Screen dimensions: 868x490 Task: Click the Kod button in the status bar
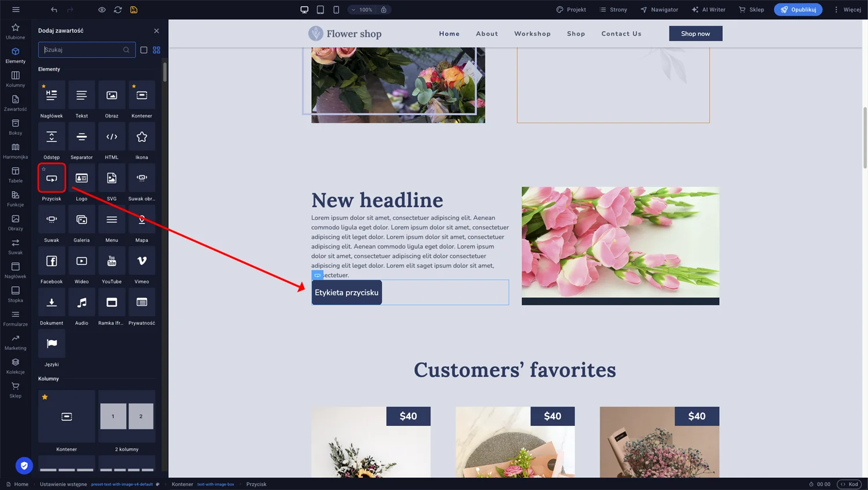pyautogui.click(x=849, y=484)
